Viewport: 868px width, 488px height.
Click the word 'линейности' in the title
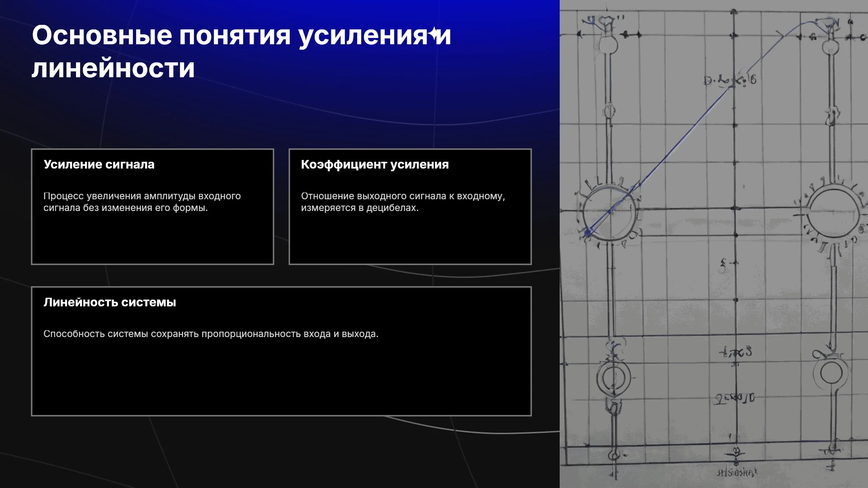coord(113,68)
